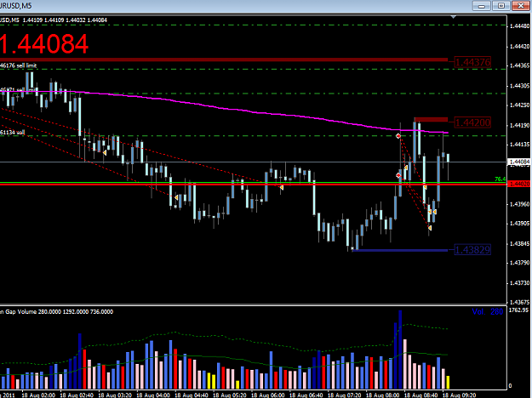Click the 1.43845 price axis label

[520, 243]
